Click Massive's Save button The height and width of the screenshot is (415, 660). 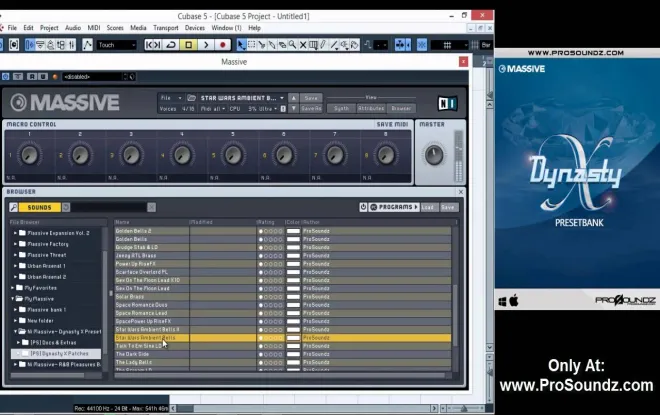point(311,98)
